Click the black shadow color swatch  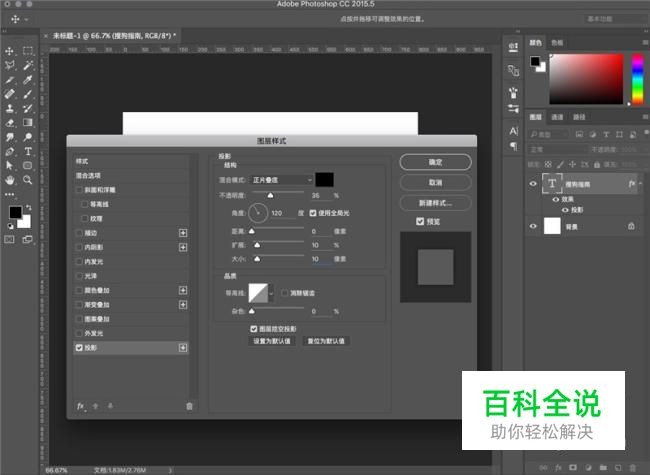(x=325, y=180)
